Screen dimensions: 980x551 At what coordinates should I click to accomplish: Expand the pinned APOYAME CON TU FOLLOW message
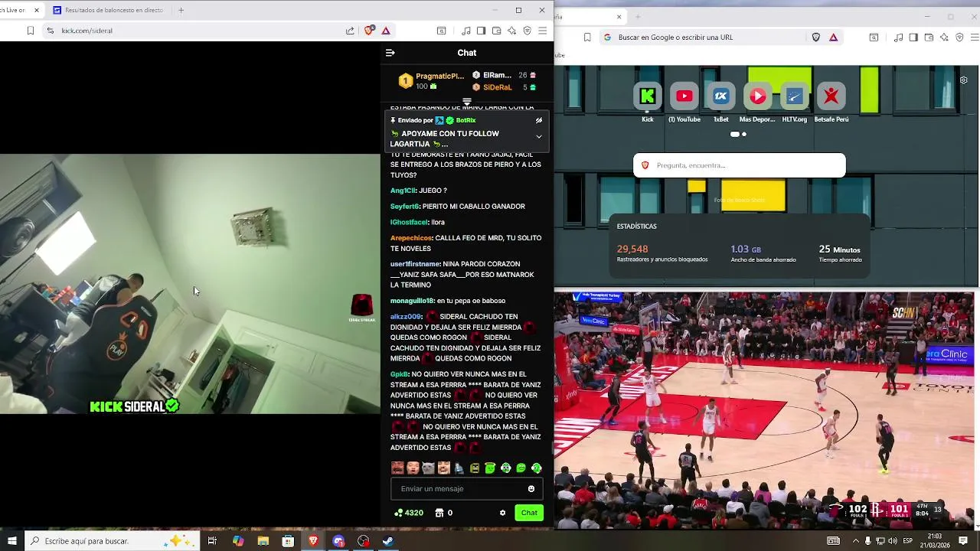click(x=539, y=137)
